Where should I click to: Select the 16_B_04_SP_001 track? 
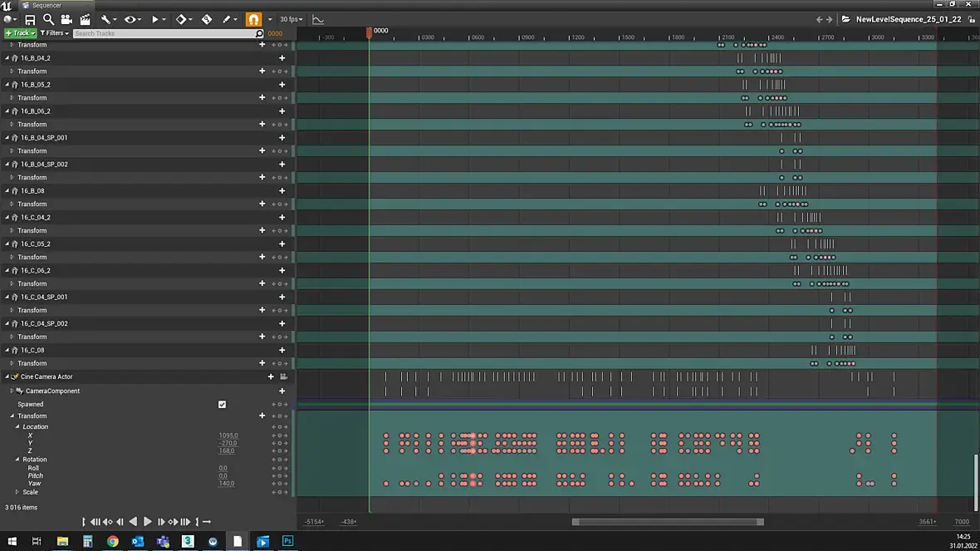44,138
